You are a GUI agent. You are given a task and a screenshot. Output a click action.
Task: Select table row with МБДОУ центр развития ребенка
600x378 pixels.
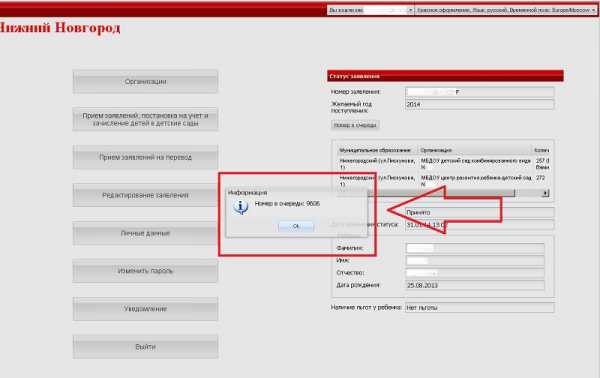[443, 181]
